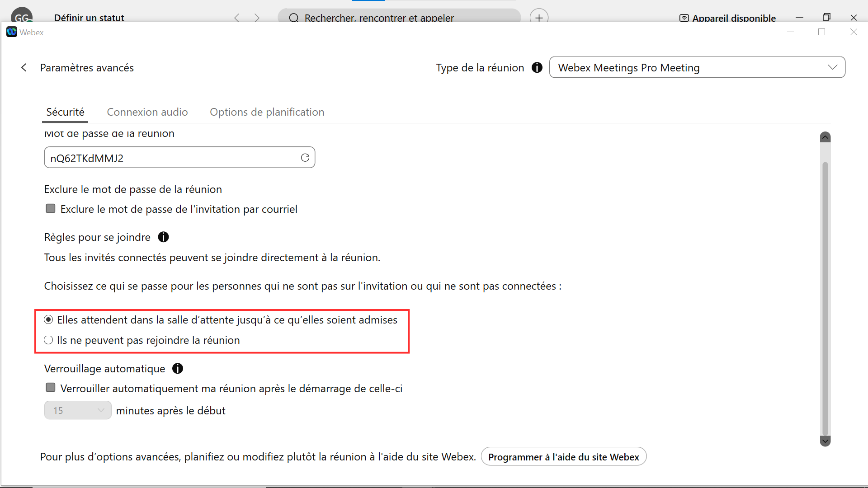
Task: Open the GG profile avatar
Action: click(x=22, y=15)
